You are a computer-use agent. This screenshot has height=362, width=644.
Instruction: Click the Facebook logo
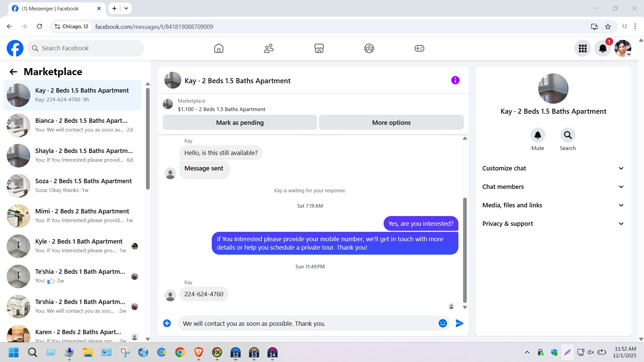[x=15, y=48]
